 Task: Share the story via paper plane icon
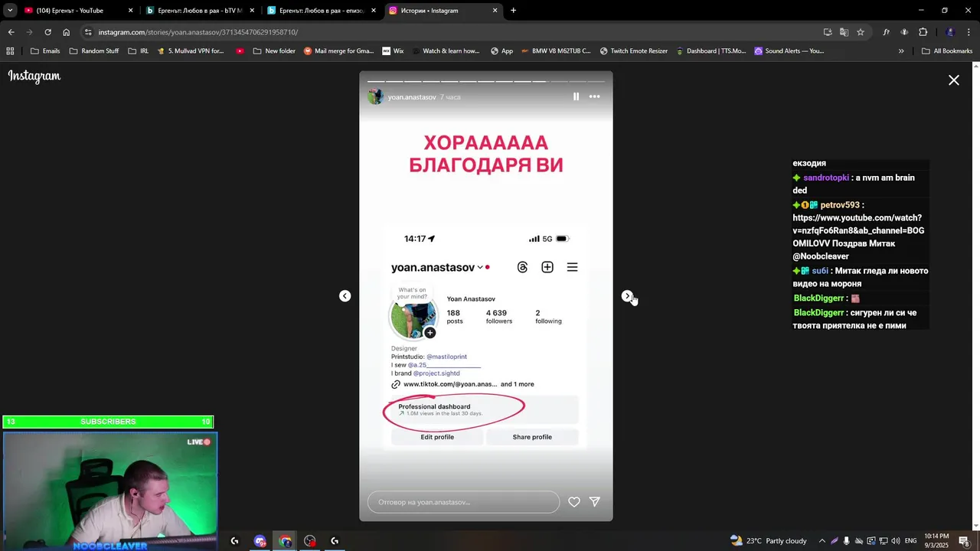coord(595,502)
